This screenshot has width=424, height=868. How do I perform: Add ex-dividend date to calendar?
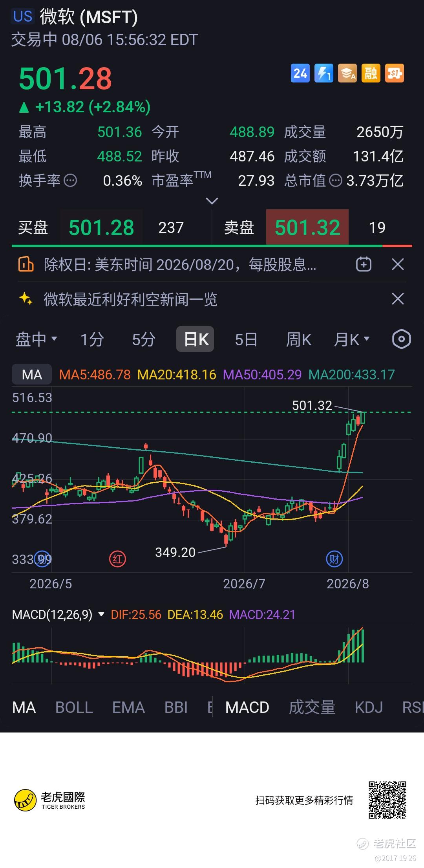pyautogui.click(x=364, y=264)
